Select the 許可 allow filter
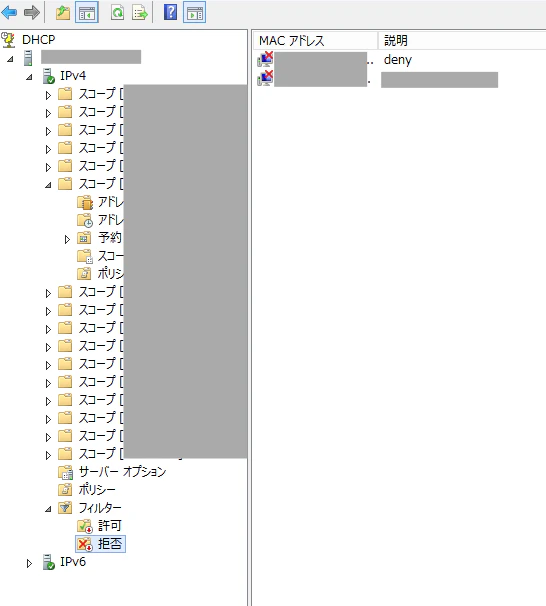The image size is (546, 606). pyautogui.click(x=110, y=526)
